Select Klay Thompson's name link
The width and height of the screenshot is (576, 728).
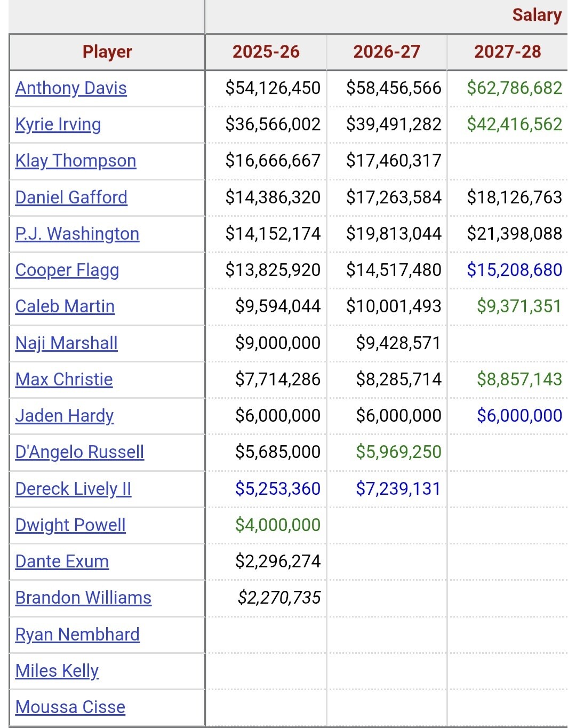[76, 161]
